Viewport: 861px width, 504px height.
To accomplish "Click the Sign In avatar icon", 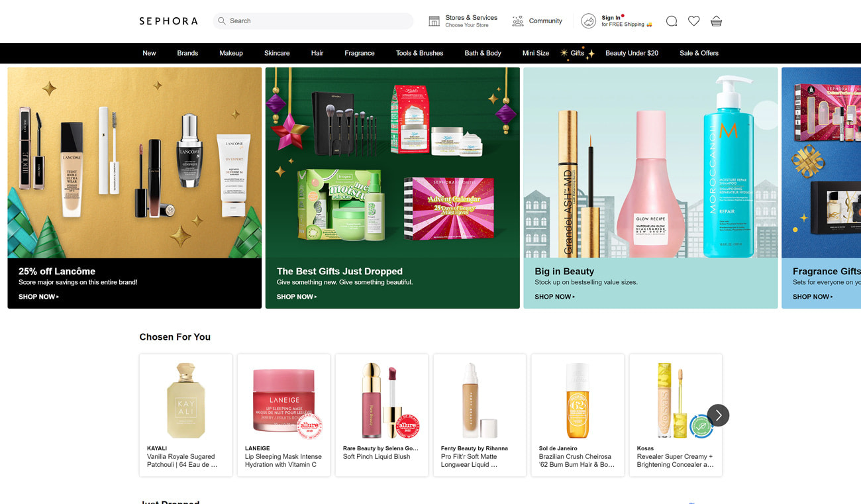I will pyautogui.click(x=588, y=21).
